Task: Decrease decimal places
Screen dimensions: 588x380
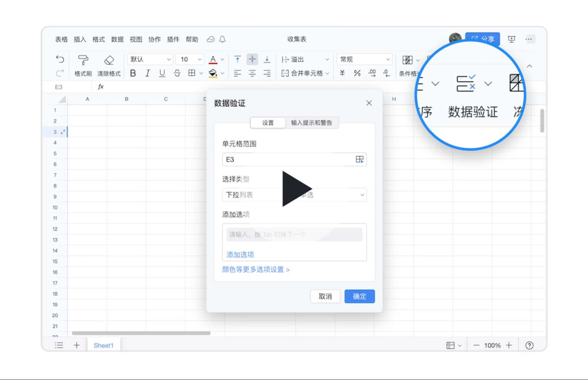Action: click(386, 73)
